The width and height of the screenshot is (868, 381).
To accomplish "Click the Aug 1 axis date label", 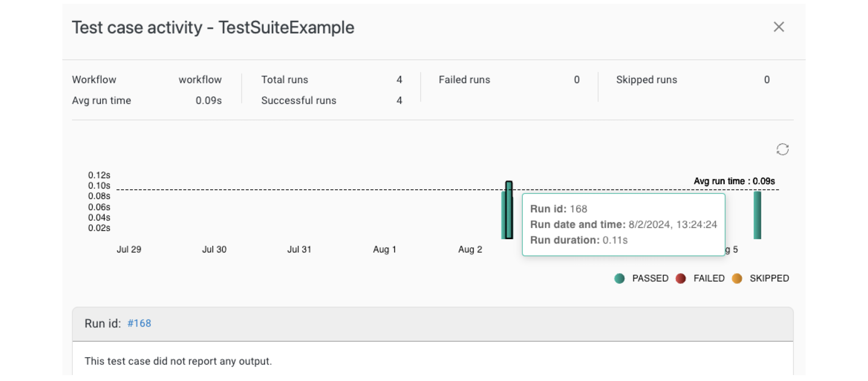I will click(x=384, y=249).
